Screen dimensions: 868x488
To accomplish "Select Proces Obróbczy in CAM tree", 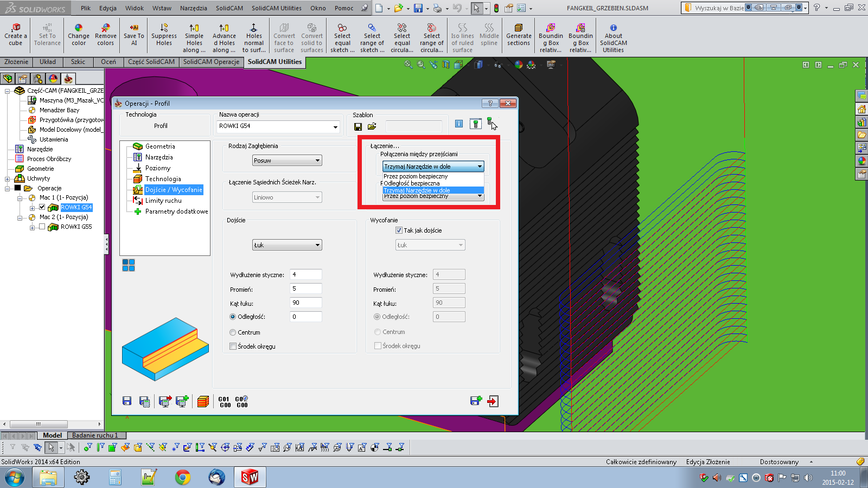I will [49, 159].
